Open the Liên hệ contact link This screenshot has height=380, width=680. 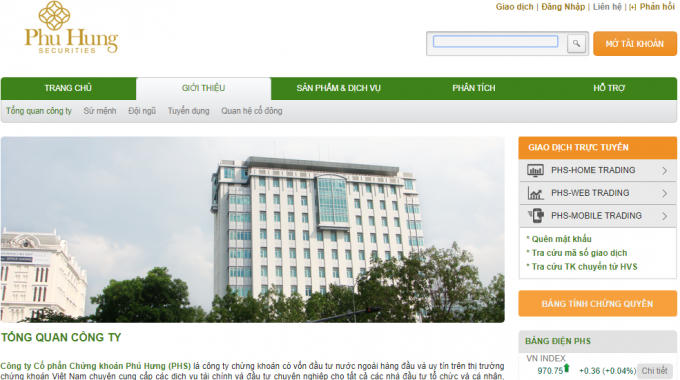click(607, 7)
